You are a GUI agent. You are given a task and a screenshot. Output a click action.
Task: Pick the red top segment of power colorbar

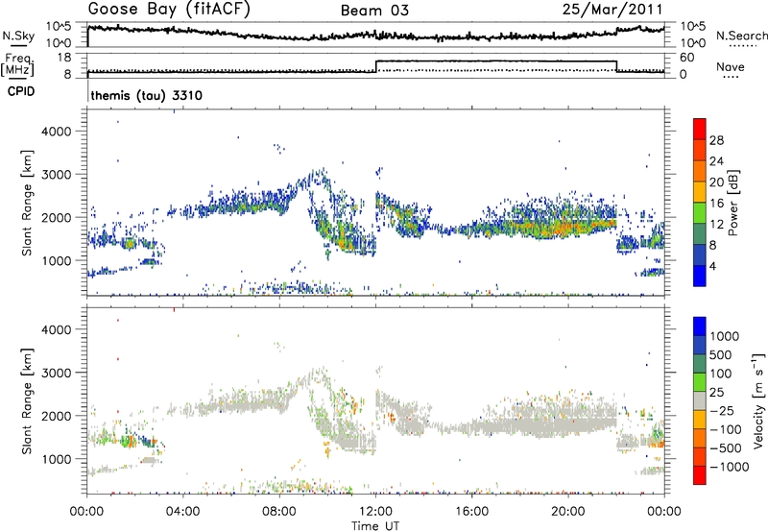[x=700, y=130]
